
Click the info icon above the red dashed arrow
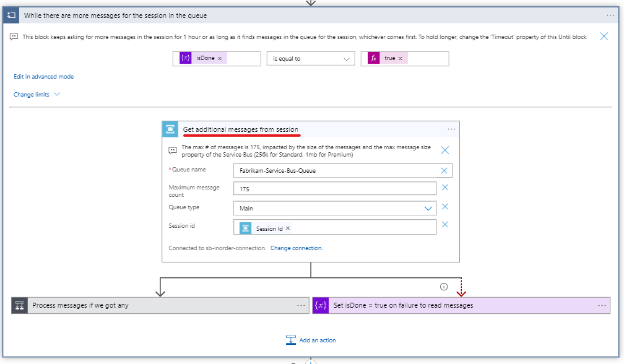444,286
